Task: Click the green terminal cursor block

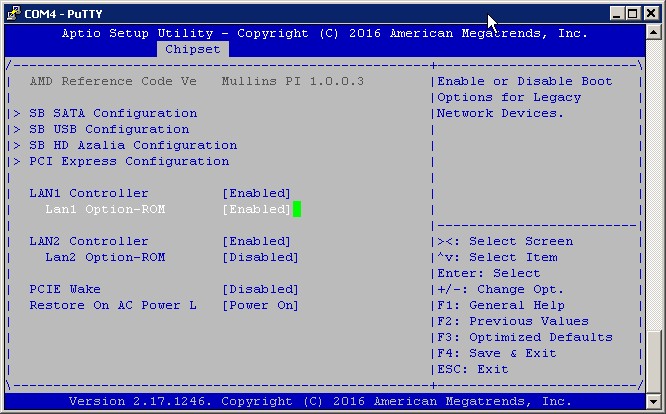Action: pyautogui.click(x=297, y=209)
